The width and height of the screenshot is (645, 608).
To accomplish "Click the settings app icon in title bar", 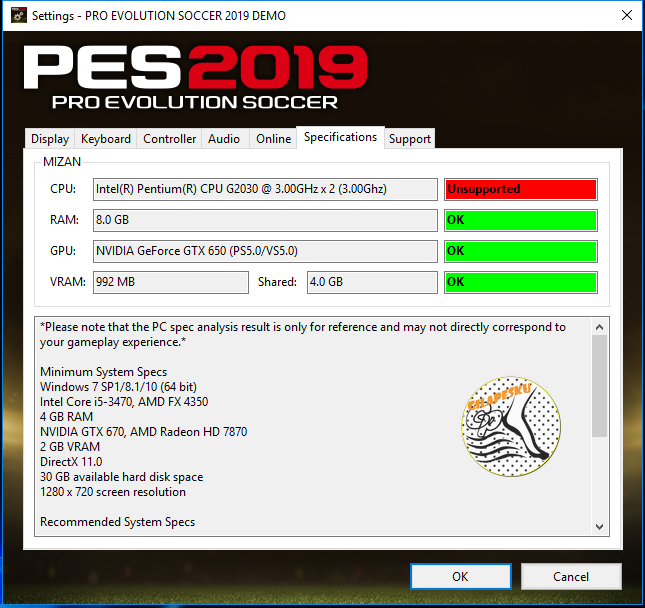I will (x=18, y=16).
